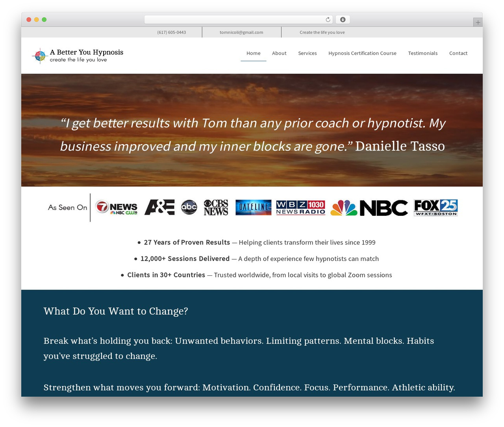Open a new tab with plus button
Screen dimensions: 504x427
pyautogui.click(x=478, y=22)
